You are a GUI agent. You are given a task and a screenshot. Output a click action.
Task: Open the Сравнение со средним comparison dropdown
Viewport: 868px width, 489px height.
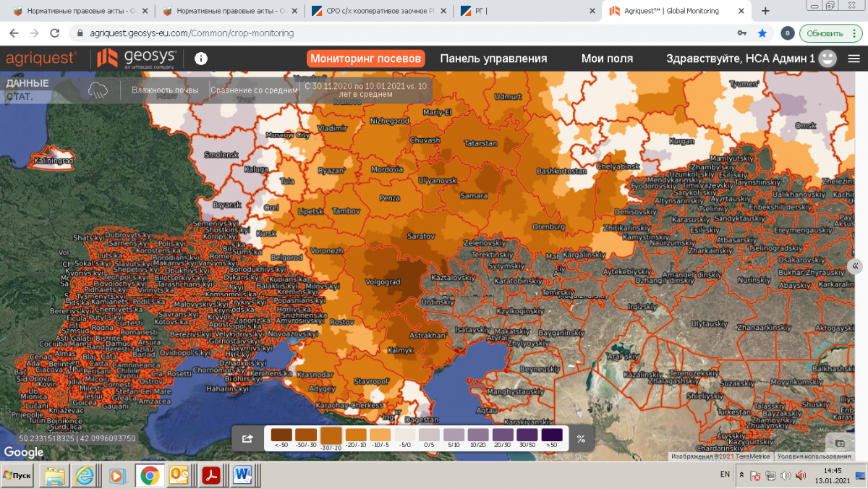[x=254, y=90]
